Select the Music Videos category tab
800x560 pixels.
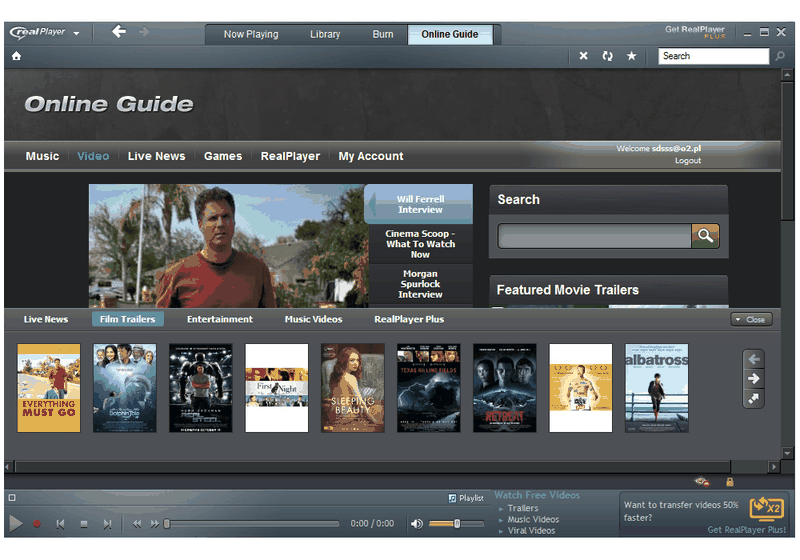[313, 319]
